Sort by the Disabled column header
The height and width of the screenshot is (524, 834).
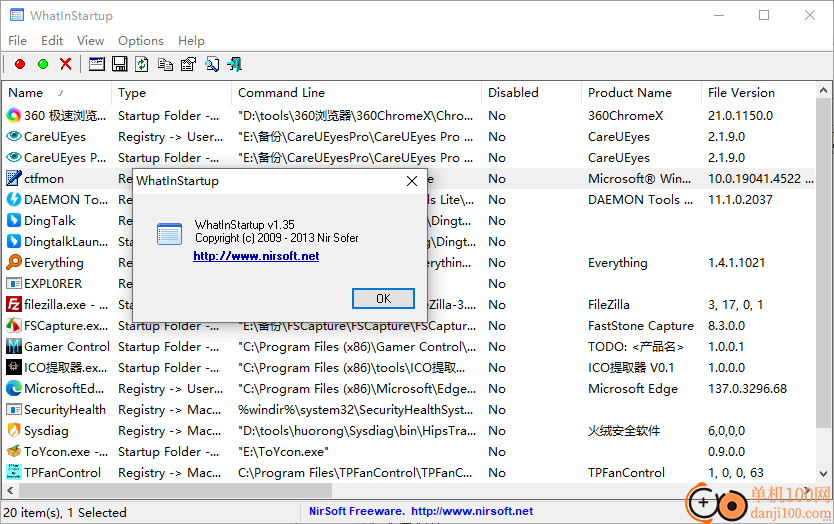[x=531, y=93]
